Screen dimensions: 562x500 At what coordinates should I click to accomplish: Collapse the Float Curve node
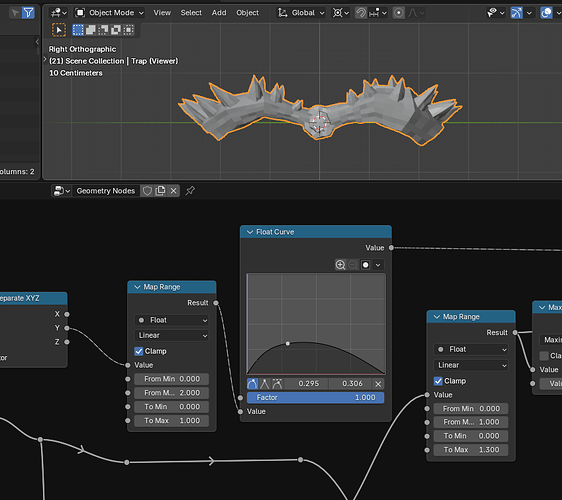(250, 232)
